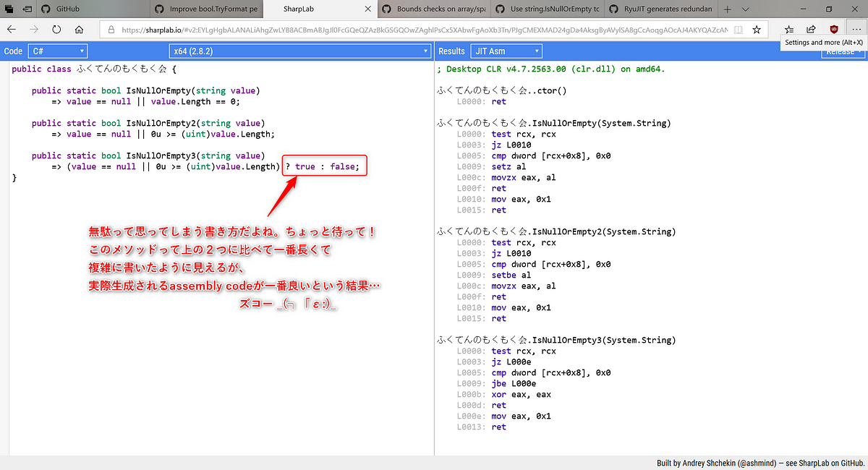The width and height of the screenshot is (868, 470).
Task: Switch to Use string.IsNullOrEmpty tab
Action: point(547,9)
